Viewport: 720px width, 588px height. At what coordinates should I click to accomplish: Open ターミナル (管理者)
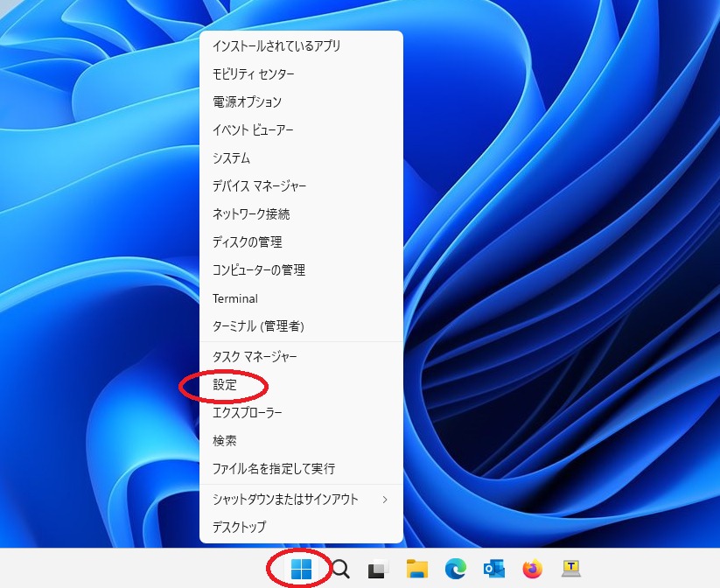[x=301, y=326]
